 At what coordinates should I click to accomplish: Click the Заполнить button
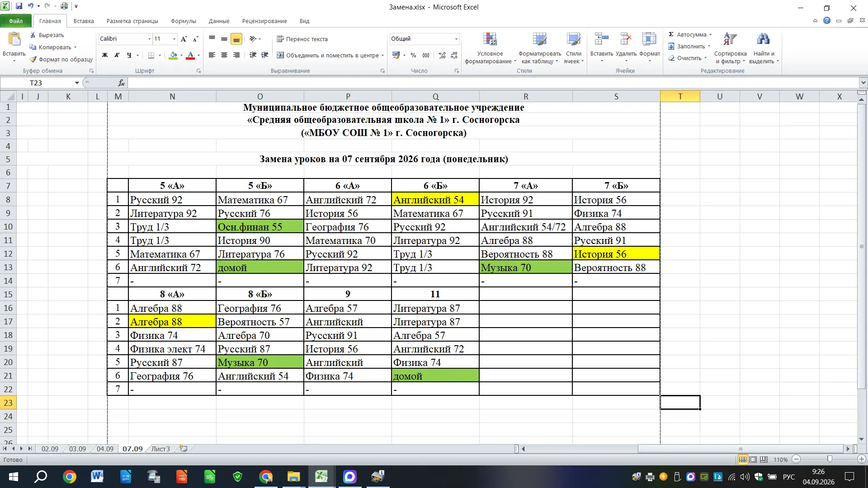click(689, 46)
